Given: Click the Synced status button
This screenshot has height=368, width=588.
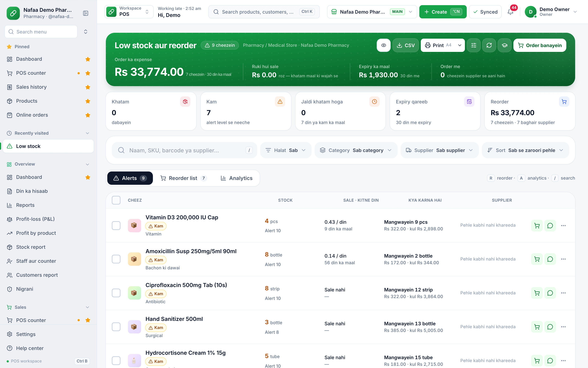Looking at the screenshot, I should [x=485, y=12].
